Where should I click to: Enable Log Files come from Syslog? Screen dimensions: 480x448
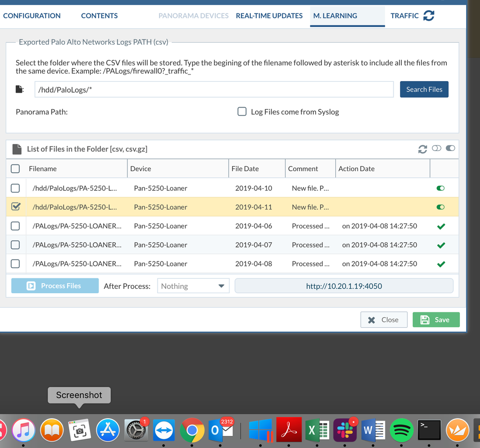tap(242, 112)
